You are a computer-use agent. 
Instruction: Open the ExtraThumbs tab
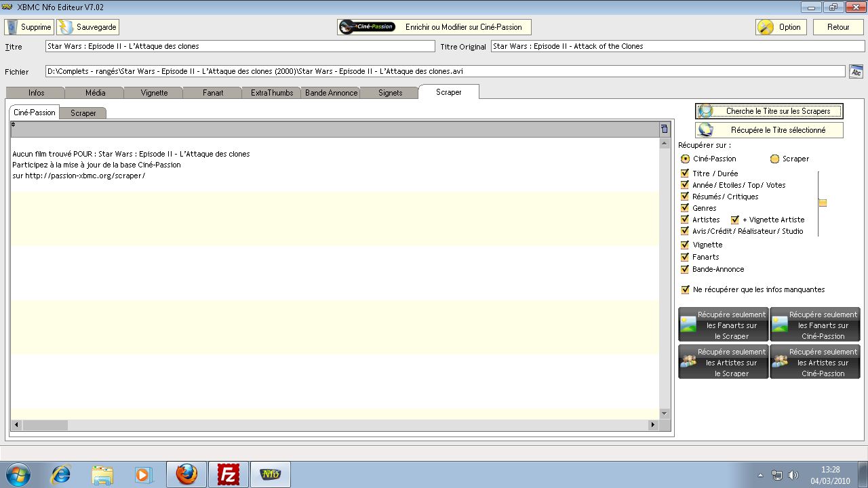272,93
